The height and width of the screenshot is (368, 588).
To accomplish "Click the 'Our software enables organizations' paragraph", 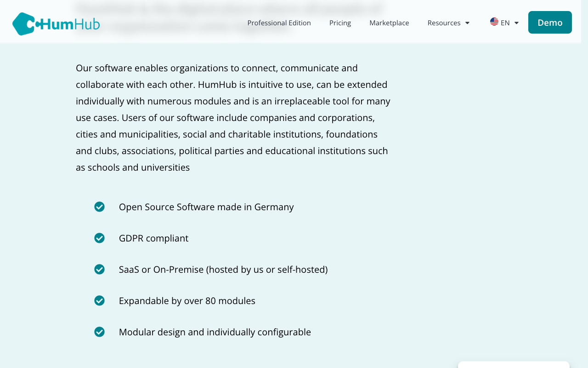I will (233, 118).
